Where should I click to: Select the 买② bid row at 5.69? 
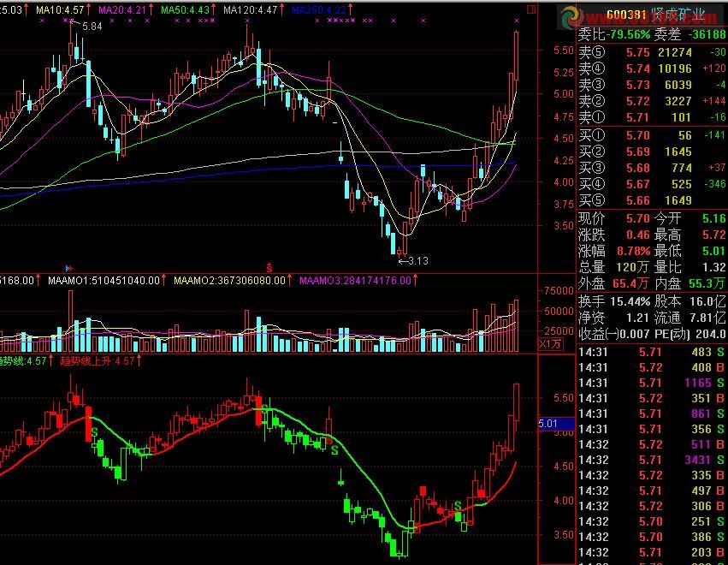click(x=652, y=152)
